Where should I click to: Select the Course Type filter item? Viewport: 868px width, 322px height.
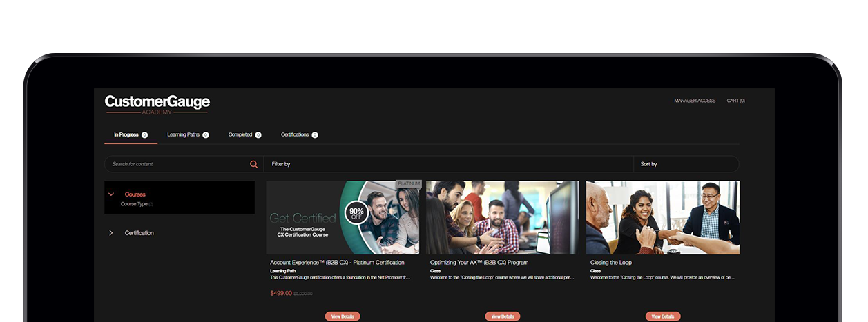click(136, 204)
